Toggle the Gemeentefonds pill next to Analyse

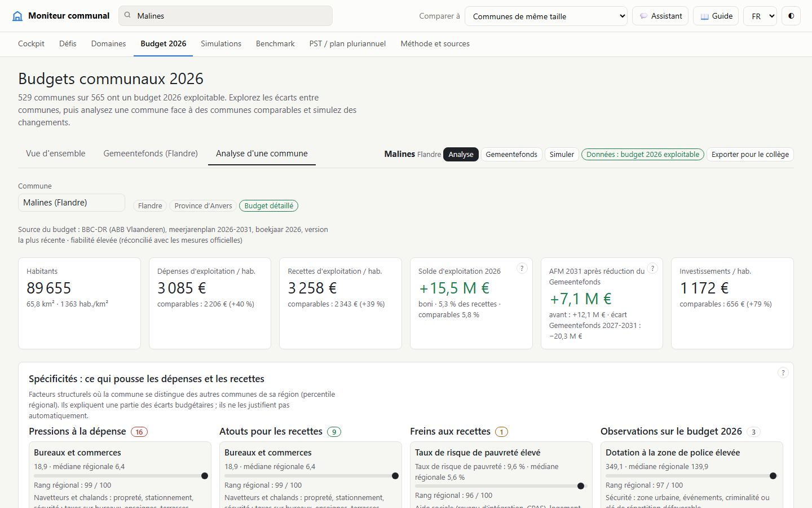pyautogui.click(x=511, y=154)
